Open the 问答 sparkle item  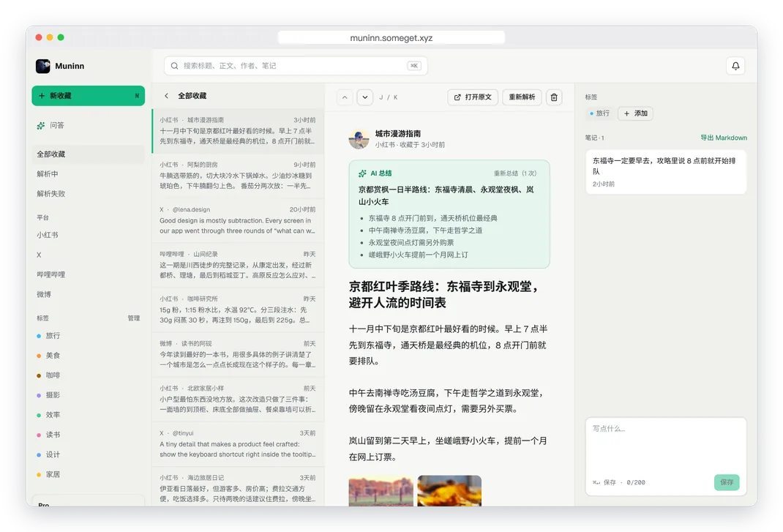click(x=41, y=125)
